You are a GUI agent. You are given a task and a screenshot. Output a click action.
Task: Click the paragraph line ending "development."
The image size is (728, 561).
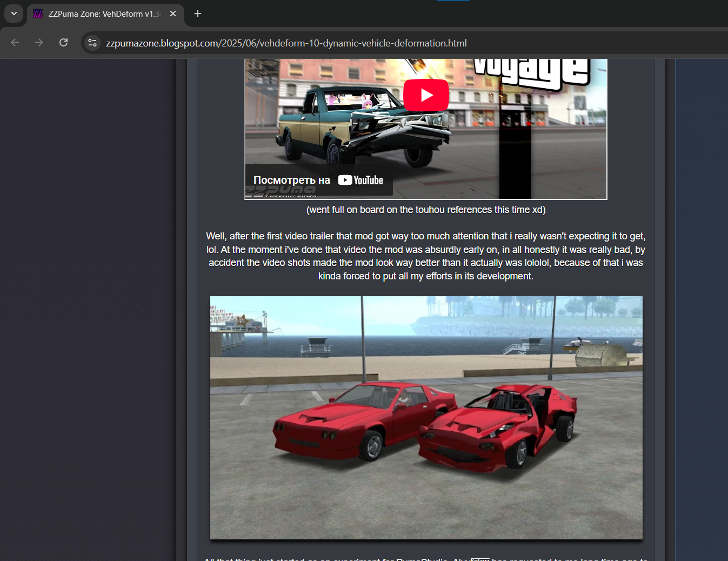point(426,276)
